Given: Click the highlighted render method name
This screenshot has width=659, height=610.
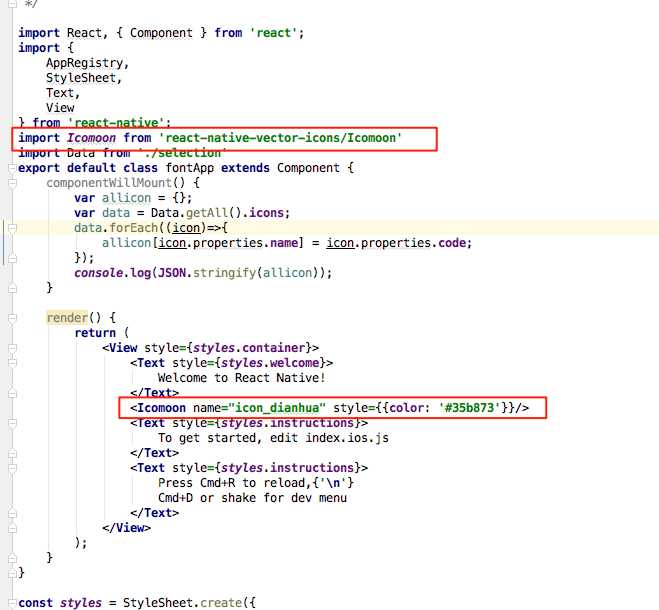Looking at the screenshot, I should click(67, 318).
